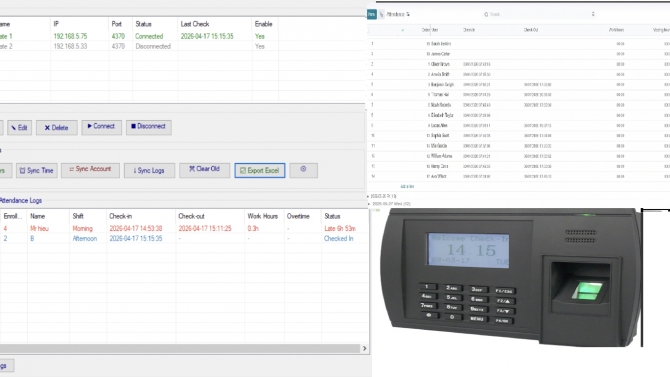Click the search field in right attendance window
Image resolution: width=670 pixels, height=377 pixels.
coord(538,14)
